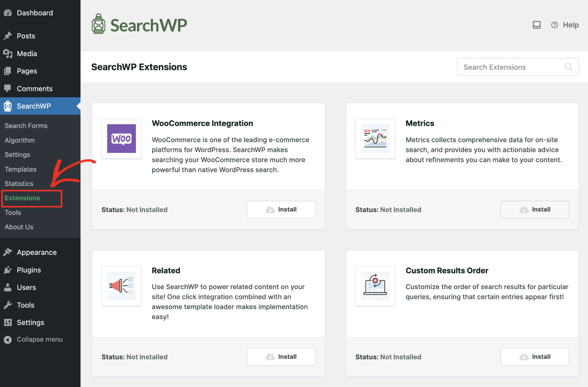Click the Appearance paintbrush icon
Screen dimensions: 588x387
click(8, 252)
